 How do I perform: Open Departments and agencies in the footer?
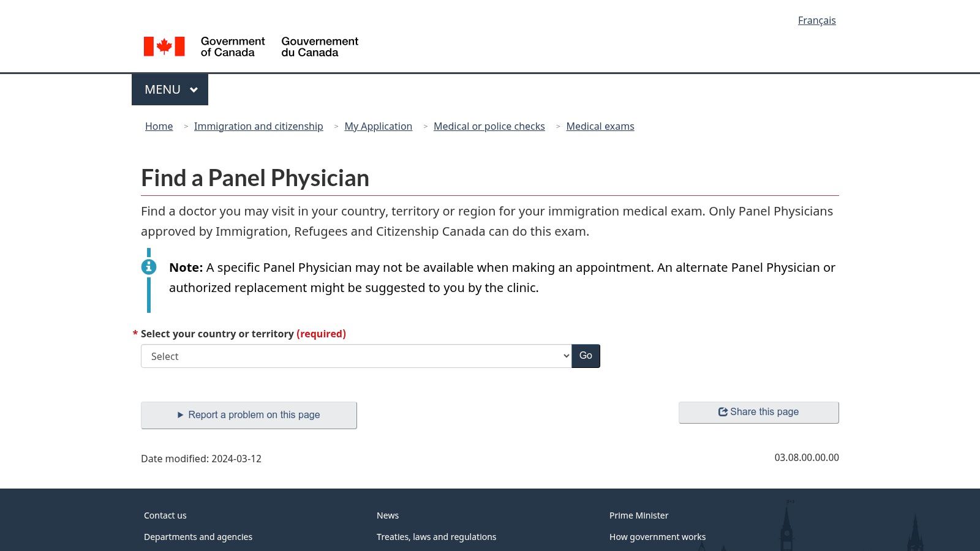198,536
